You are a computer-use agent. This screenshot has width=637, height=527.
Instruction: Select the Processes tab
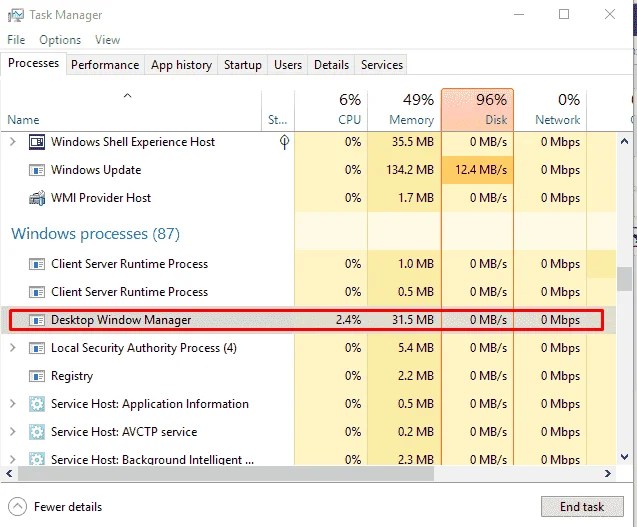coord(33,63)
